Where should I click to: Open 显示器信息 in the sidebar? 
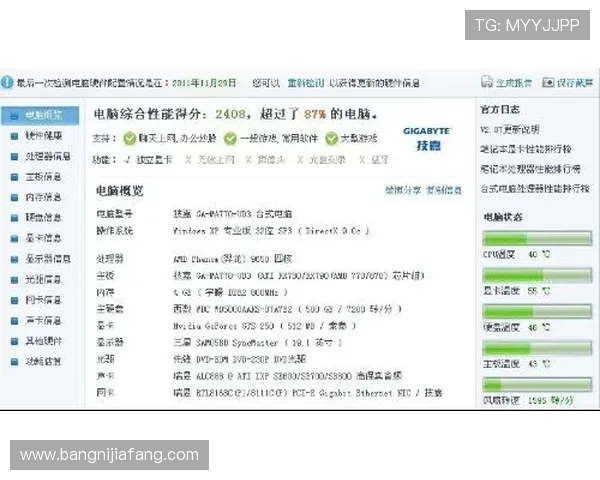point(48,259)
